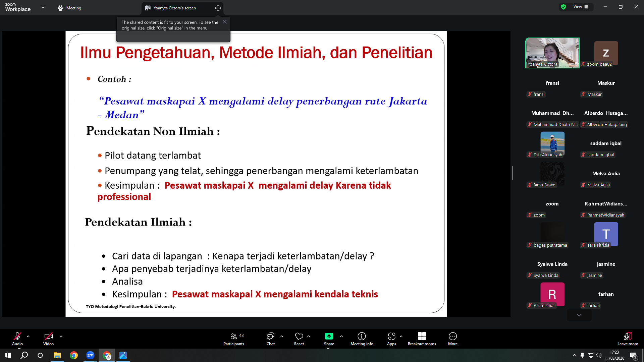Open the Chat panel
Screen dimensions: 644x362
click(270, 339)
